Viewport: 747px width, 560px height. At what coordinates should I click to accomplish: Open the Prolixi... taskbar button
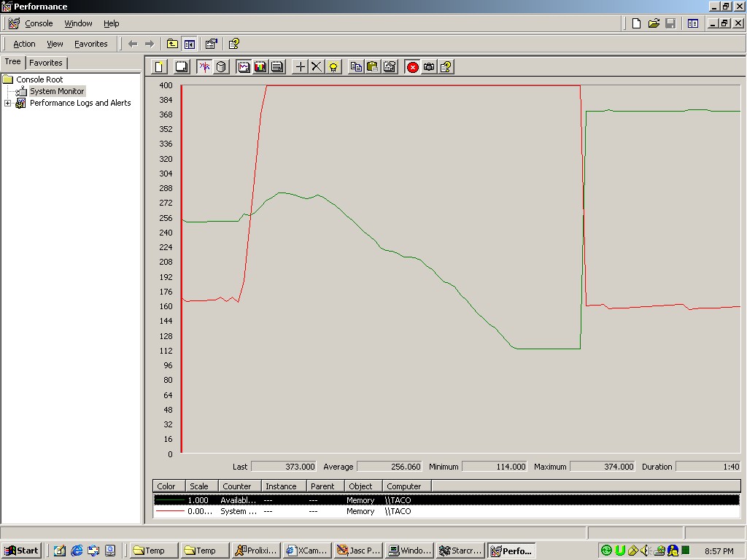coord(256,551)
